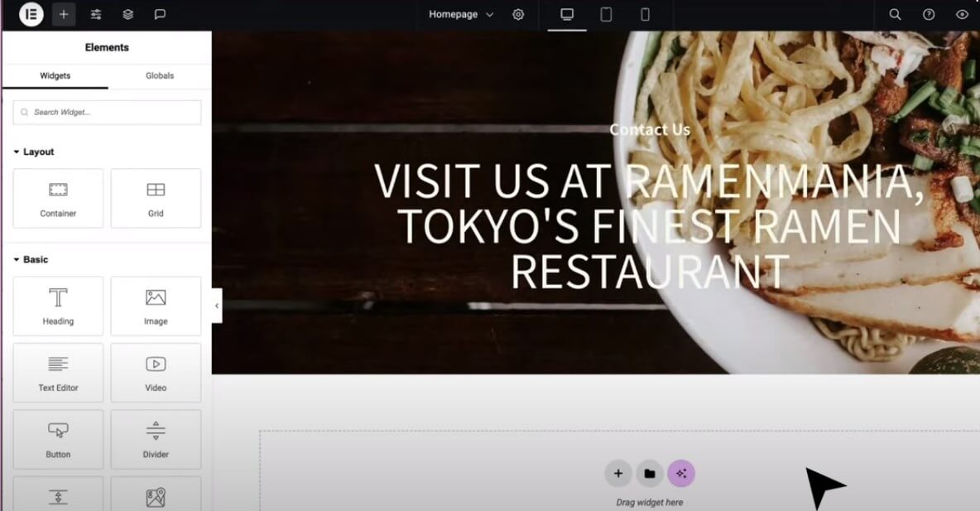Image resolution: width=980 pixels, height=511 pixels.
Task: Open the Help question mark icon
Action: pyautogui.click(x=929, y=14)
